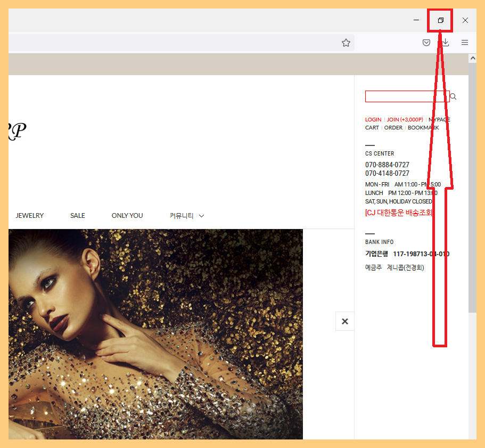
Task: Click the scrollbar up arrow
Action: click(472, 58)
